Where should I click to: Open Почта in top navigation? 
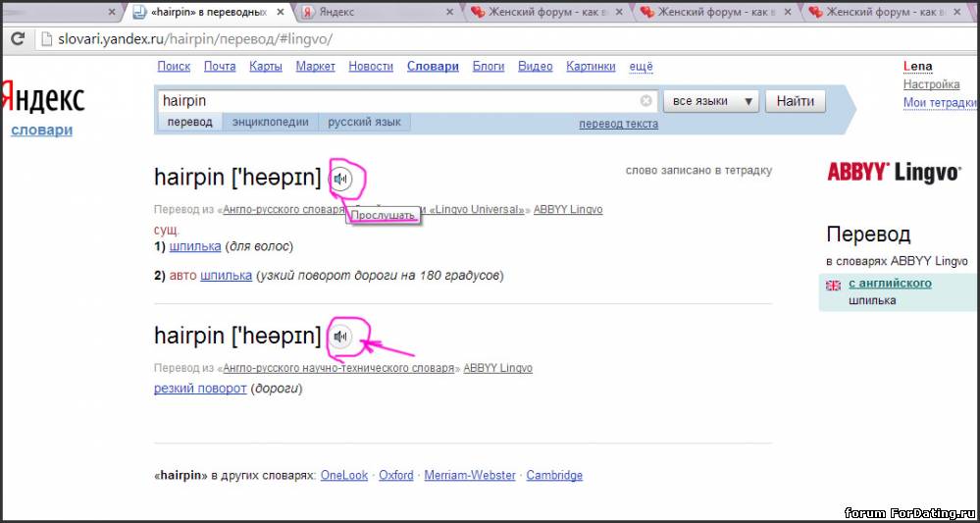point(220,67)
